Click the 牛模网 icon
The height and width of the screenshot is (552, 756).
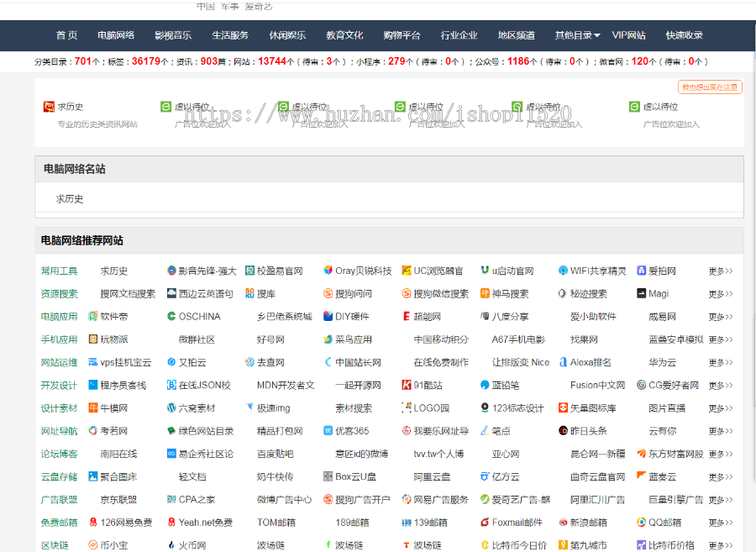pyautogui.click(x=93, y=407)
